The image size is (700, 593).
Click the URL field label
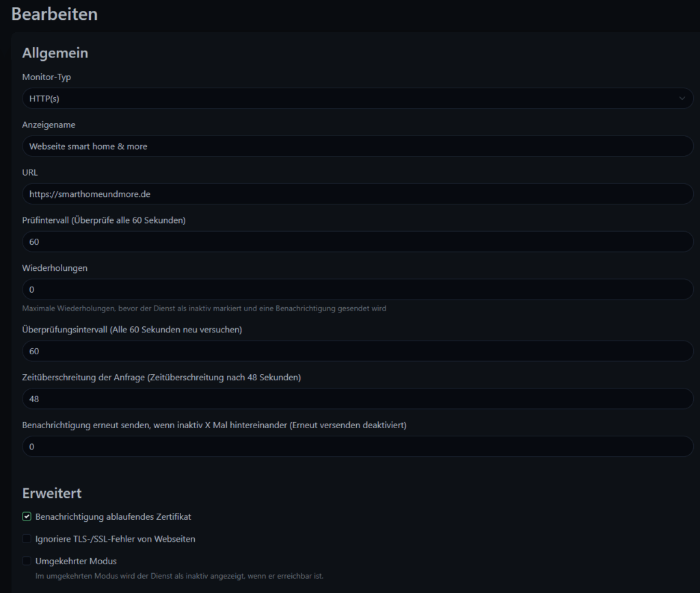(x=30, y=172)
